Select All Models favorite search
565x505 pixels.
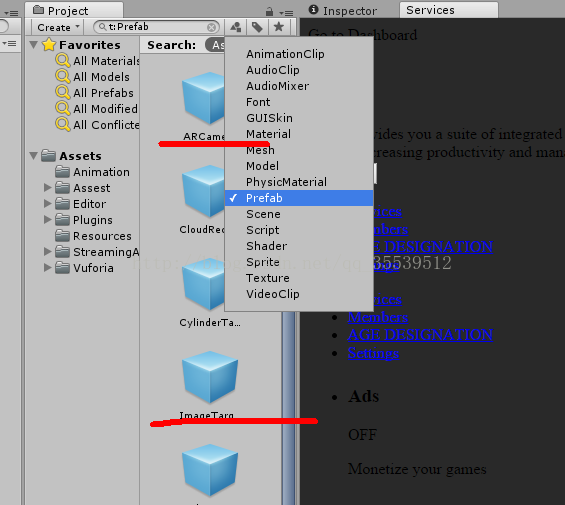point(93,77)
